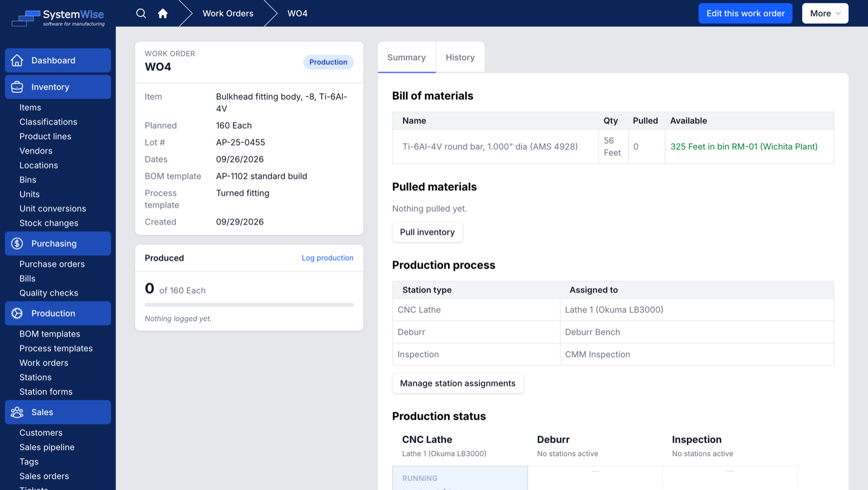Click the RUNNING status card under CNC Lathe

point(460,478)
